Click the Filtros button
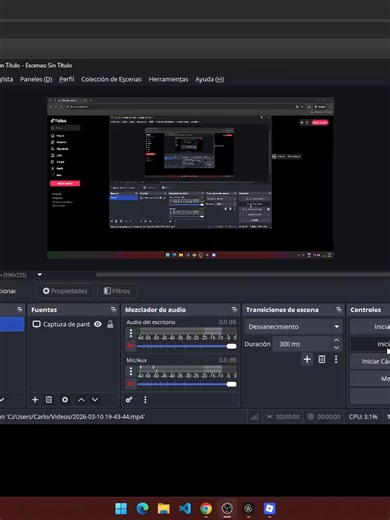 point(117,291)
